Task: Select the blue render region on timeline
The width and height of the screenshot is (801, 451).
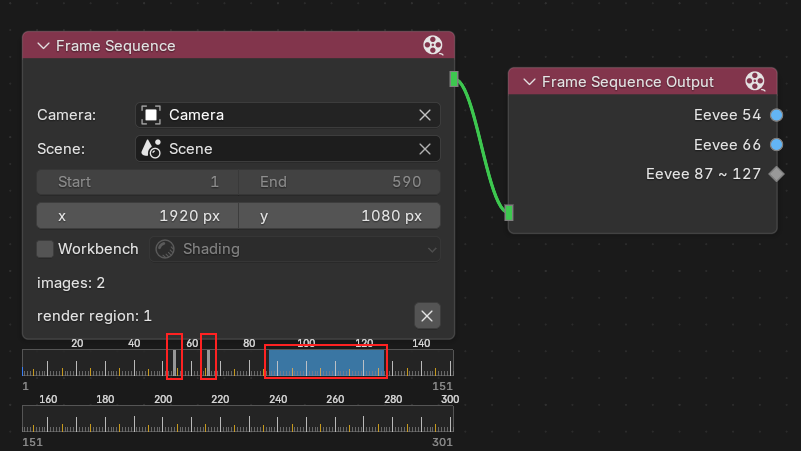Action: coord(326,363)
